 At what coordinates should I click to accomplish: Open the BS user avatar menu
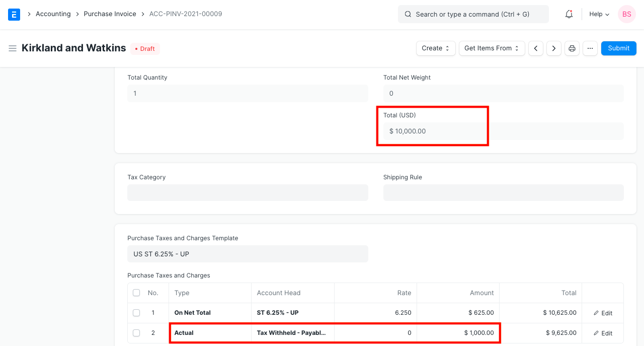(x=626, y=14)
